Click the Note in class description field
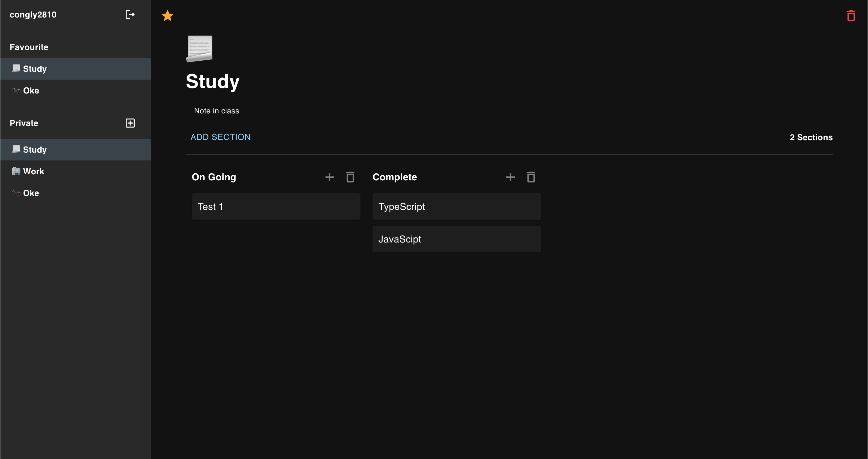Screen dimensions: 868x459 coord(216,111)
